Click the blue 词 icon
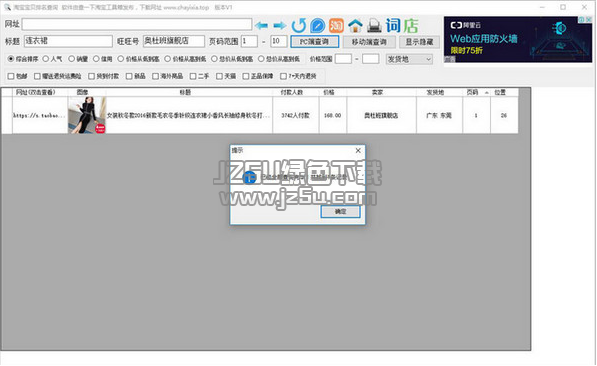Viewport: 597px width, 366px height. pyautogui.click(x=393, y=26)
